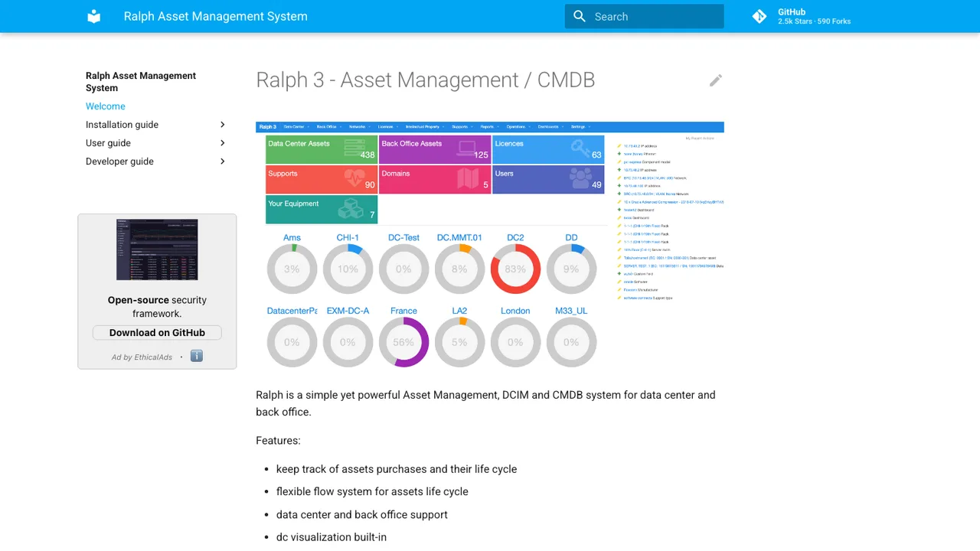Click the magnifier search icon
The width and height of the screenshot is (980, 551).
[580, 16]
